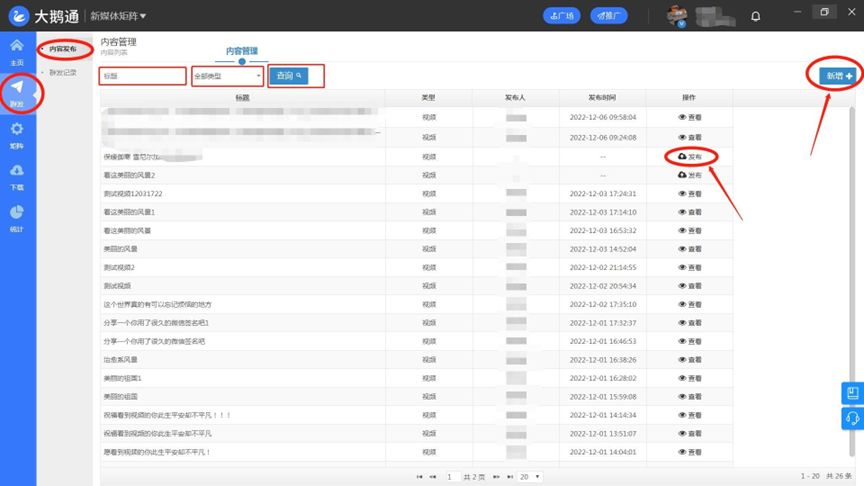View the 2022-12-06 09:58:04 video entry
The height and width of the screenshot is (486, 864).
point(689,117)
